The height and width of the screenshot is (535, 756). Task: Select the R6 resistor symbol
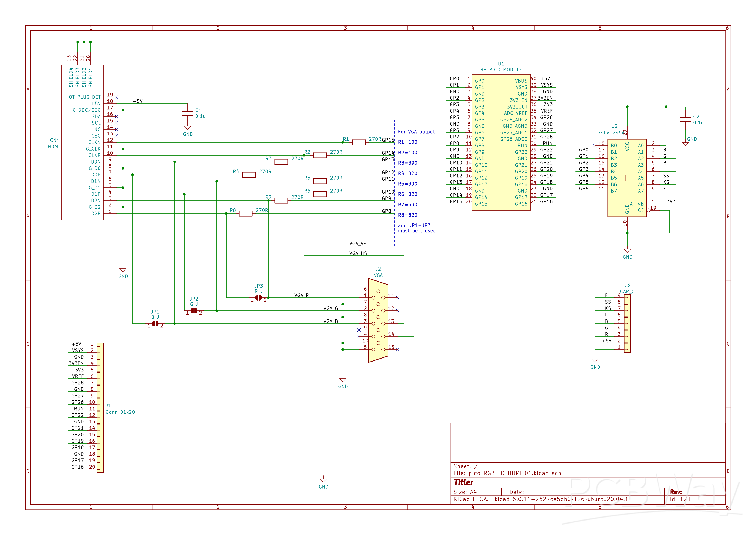pyautogui.click(x=320, y=194)
